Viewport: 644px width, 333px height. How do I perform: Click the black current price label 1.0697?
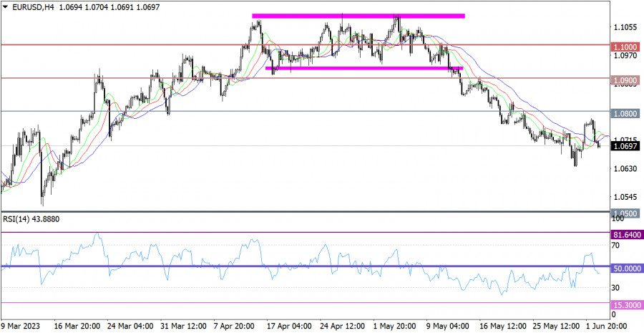pyautogui.click(x=627, y=146)
